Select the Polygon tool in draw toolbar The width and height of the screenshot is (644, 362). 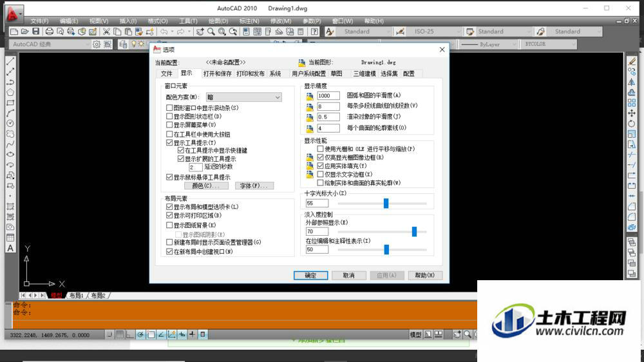pos(10,93)
